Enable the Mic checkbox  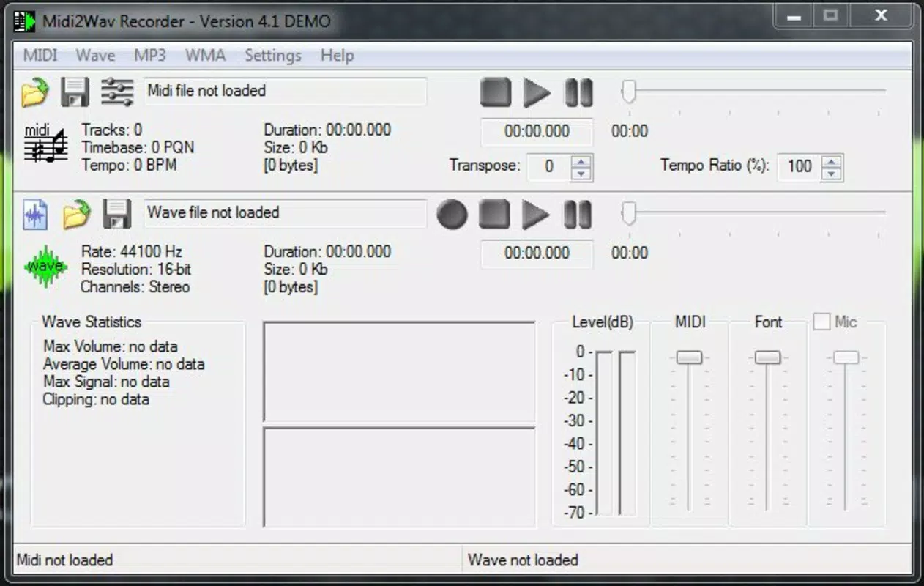tap(822, 322)
